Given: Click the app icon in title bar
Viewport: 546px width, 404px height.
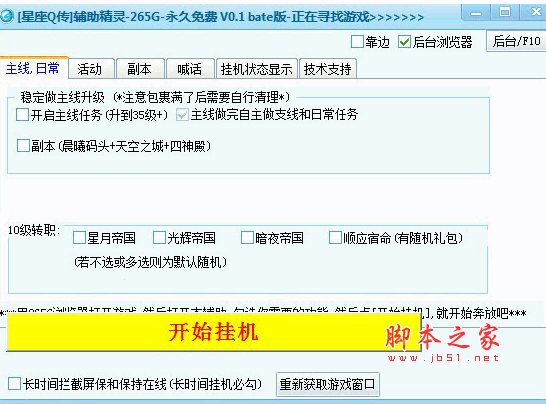Looking at the screenshot, I should pyautogui.click(x=6, y=16).
